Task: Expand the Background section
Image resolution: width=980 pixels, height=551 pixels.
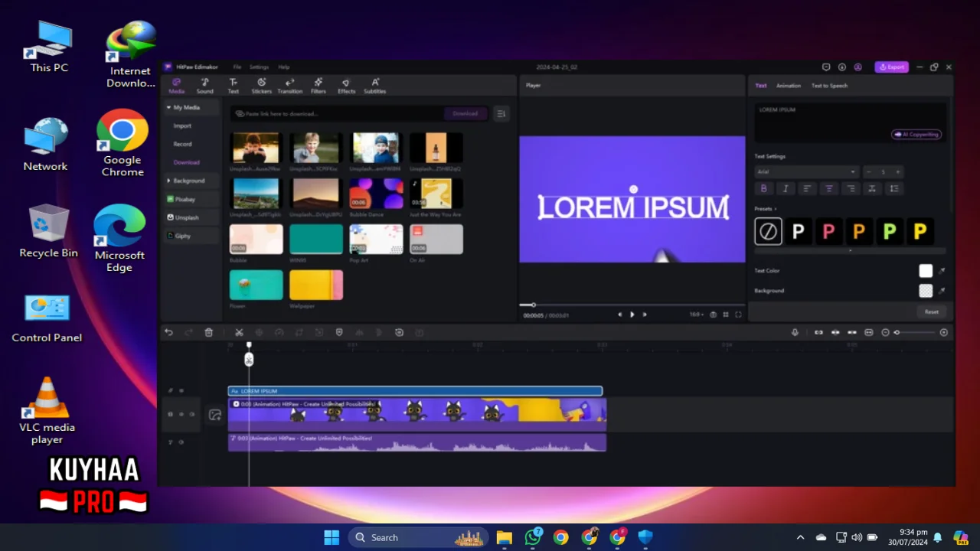Action: pyautogui.click(x=168, y=181)
